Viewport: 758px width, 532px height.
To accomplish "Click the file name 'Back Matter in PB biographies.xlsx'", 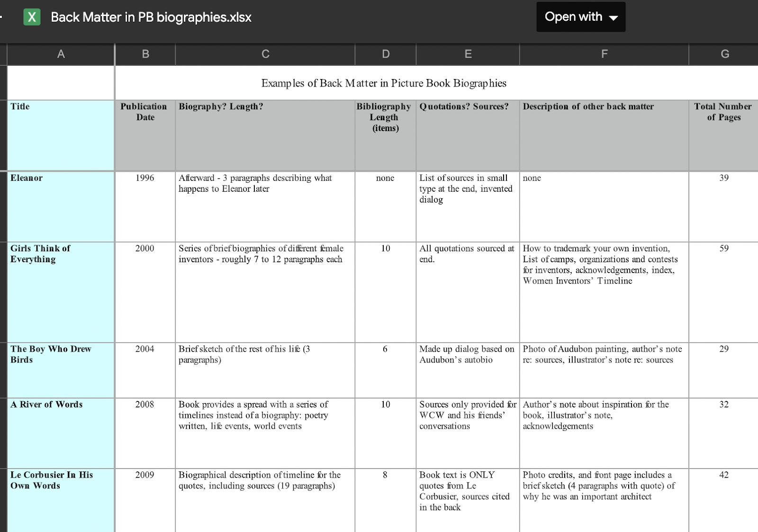I will (151, 18).
